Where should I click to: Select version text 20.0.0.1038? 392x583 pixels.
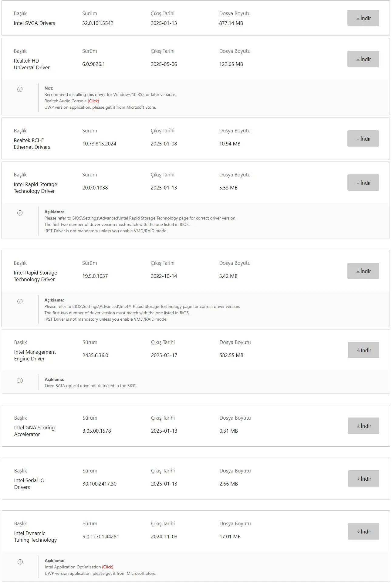[x=95, y=188]
